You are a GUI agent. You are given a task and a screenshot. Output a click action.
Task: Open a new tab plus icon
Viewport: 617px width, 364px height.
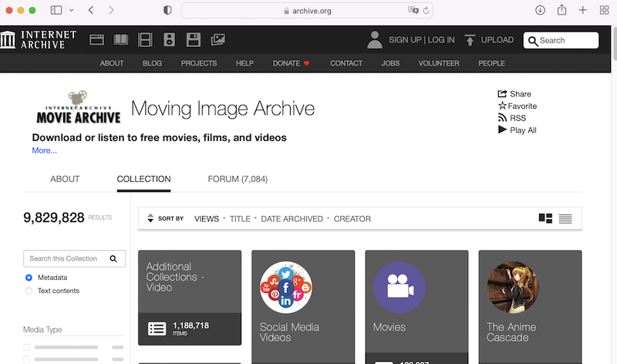(583, 10)
